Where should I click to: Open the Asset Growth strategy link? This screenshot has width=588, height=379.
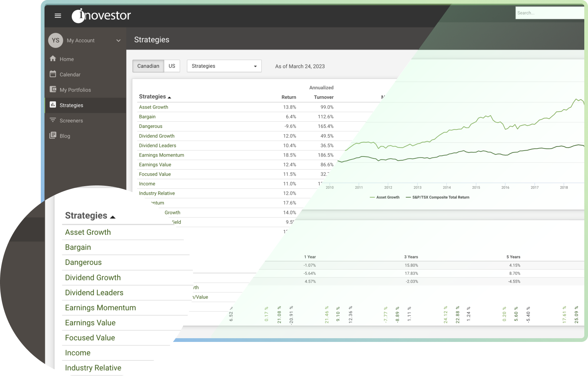click(x=153, y=107)
